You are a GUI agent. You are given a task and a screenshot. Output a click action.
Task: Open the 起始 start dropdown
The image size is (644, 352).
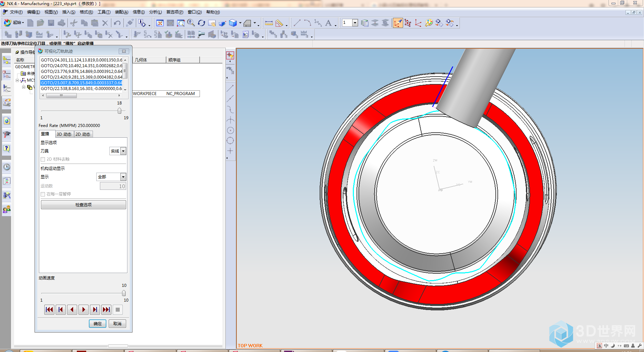click(x=15, y=23)
